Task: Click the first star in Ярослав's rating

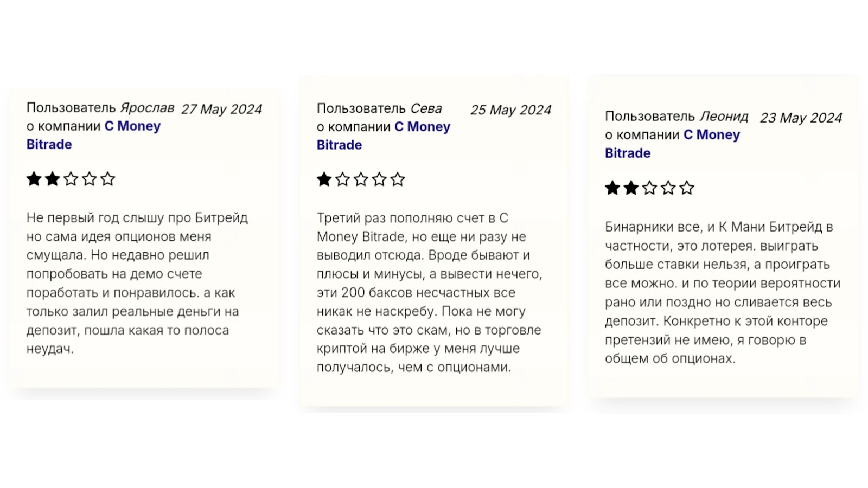Action: [x=34, y=179]
